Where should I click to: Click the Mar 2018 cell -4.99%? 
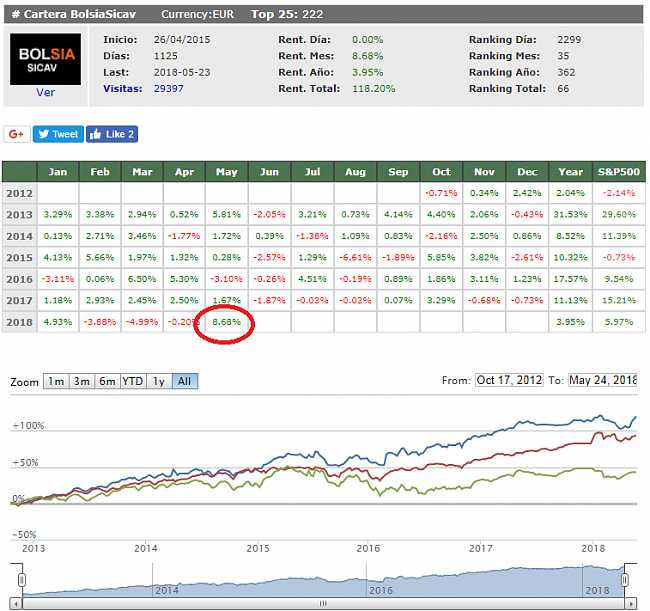(x=142, y=322)
